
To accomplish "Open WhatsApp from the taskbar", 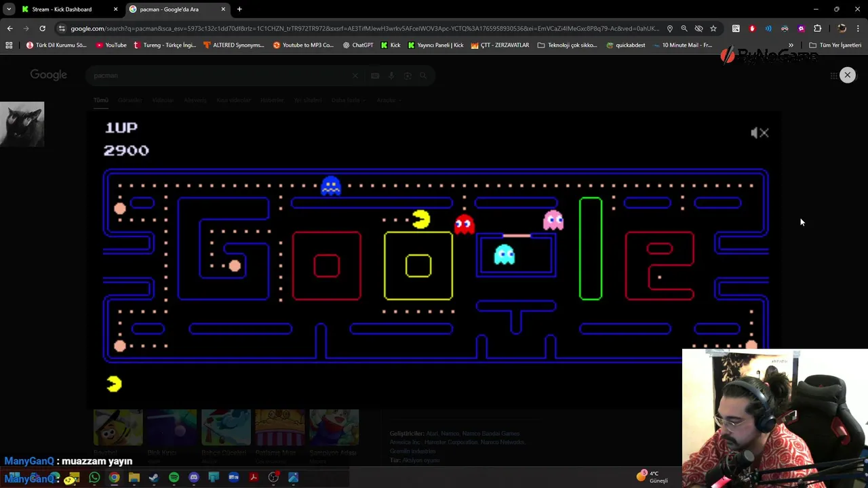I will (94, 478).
